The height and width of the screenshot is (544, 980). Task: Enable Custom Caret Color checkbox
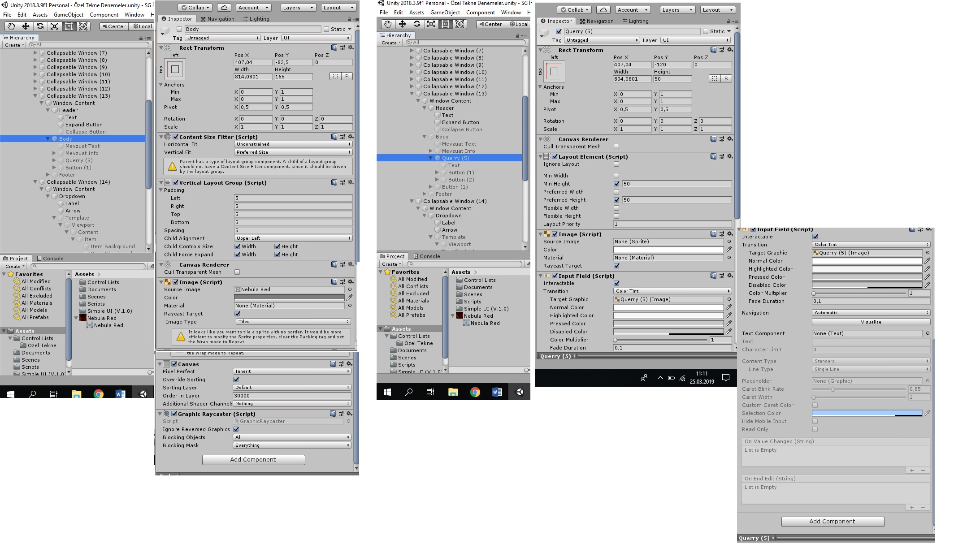815,405
